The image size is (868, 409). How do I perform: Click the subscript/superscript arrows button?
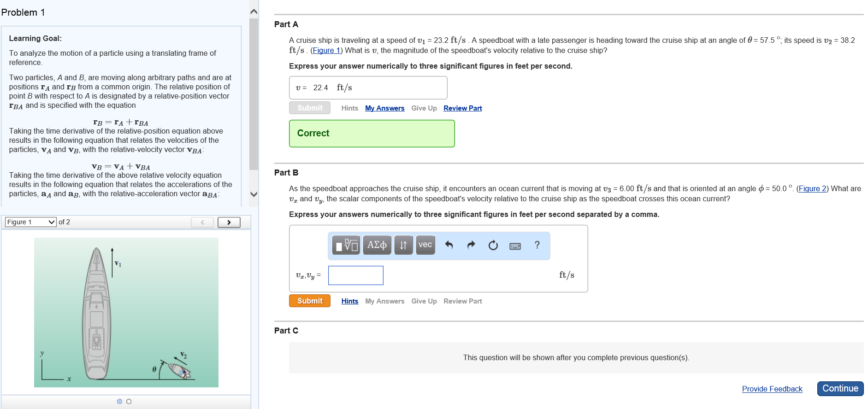(403, 245)
